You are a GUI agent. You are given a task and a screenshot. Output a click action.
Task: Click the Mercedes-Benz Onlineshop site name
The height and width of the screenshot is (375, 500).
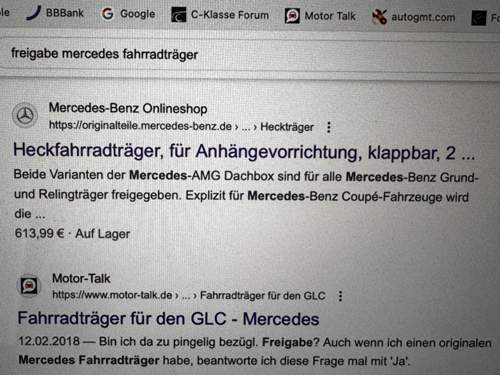pos(128,108)
